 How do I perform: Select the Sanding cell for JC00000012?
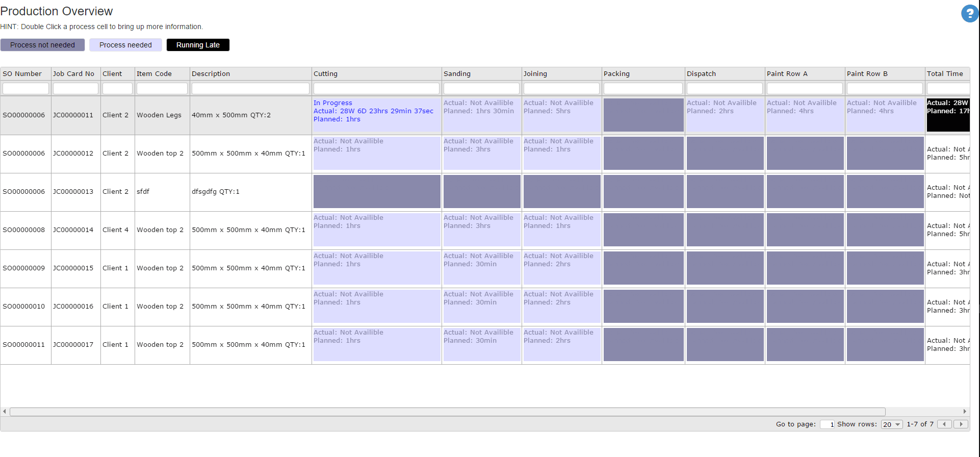tap(481, 154)
